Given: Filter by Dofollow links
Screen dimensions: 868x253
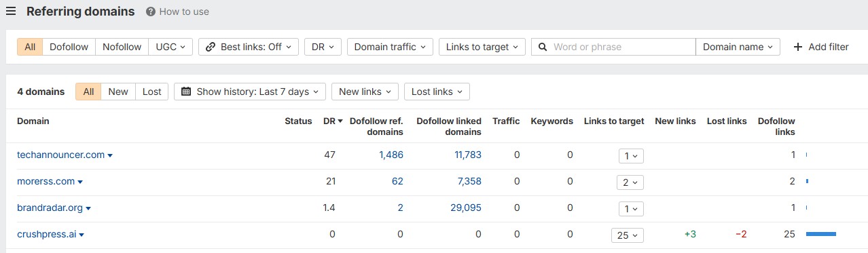Looking at the screenshot, I should [x=69, y=47].
